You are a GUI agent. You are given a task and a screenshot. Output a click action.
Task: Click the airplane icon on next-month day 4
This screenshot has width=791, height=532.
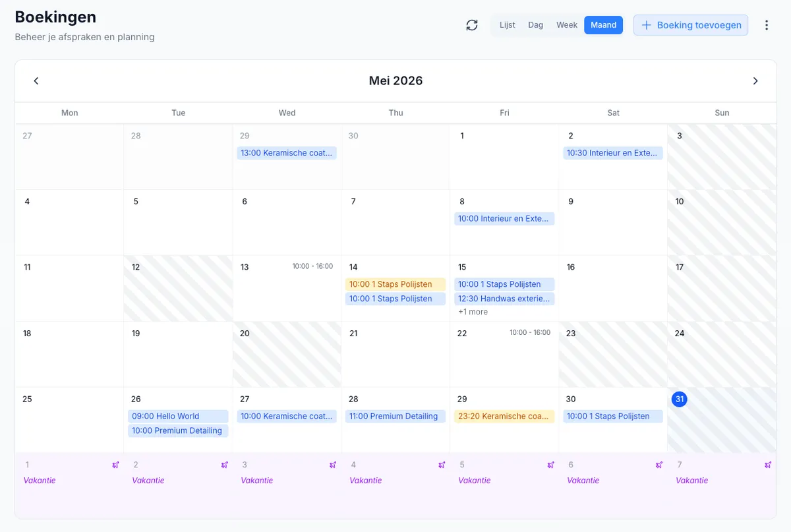pos(442,465)
